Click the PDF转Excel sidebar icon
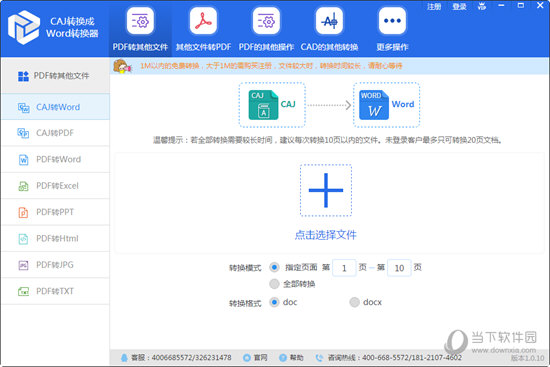This screenshot has width=550, height=367. coord(24,186)
